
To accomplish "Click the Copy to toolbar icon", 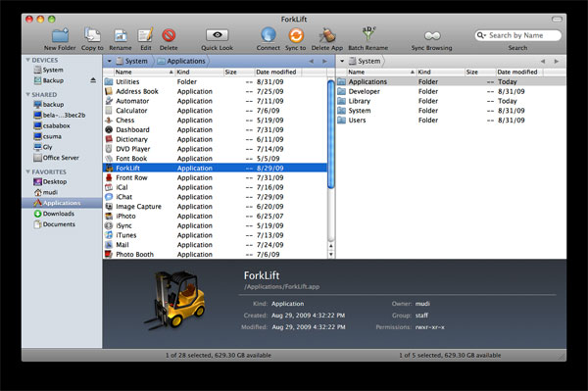I will [92, 35].
